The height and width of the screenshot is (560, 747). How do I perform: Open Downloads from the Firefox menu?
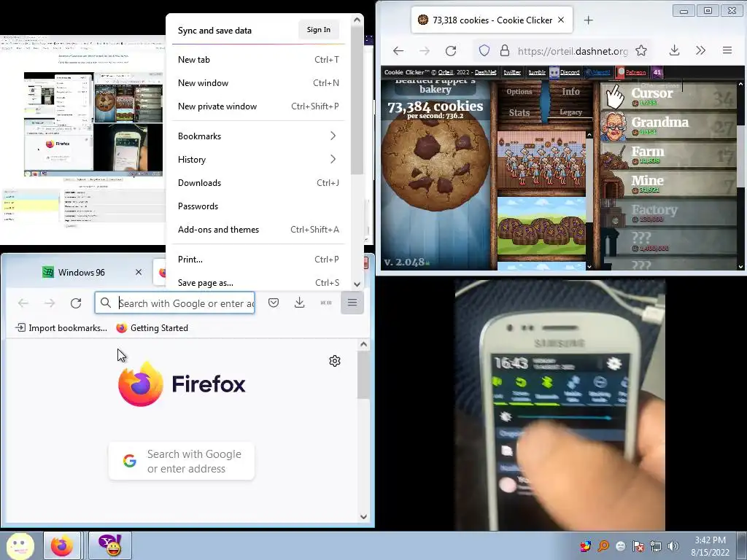[258, 183]
